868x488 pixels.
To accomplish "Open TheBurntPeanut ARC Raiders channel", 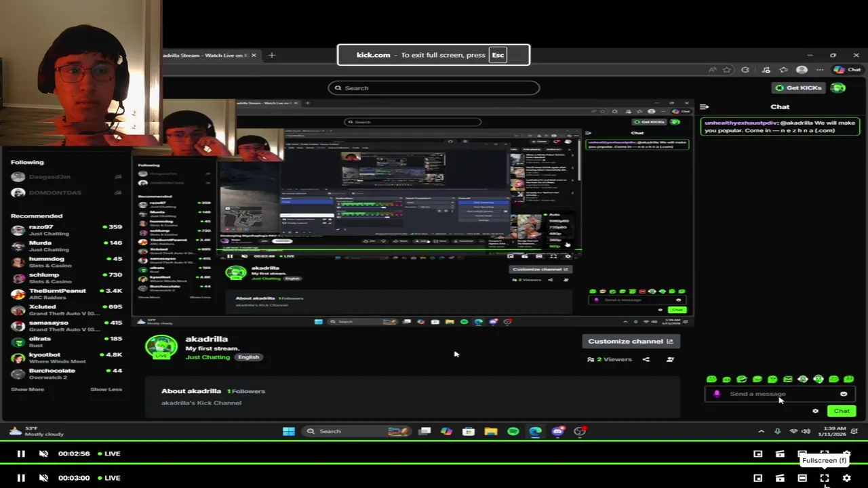I will tap(66, 294).
